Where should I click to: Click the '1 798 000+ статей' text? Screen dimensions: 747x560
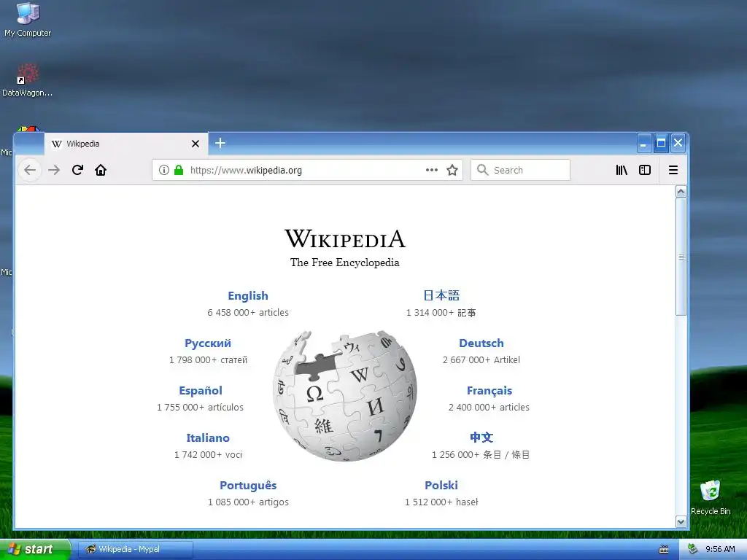pos(208,360)
